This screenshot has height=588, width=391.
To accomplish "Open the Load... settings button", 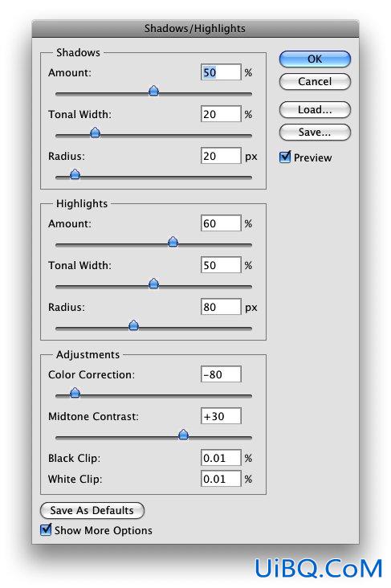I will click(315, 109).
